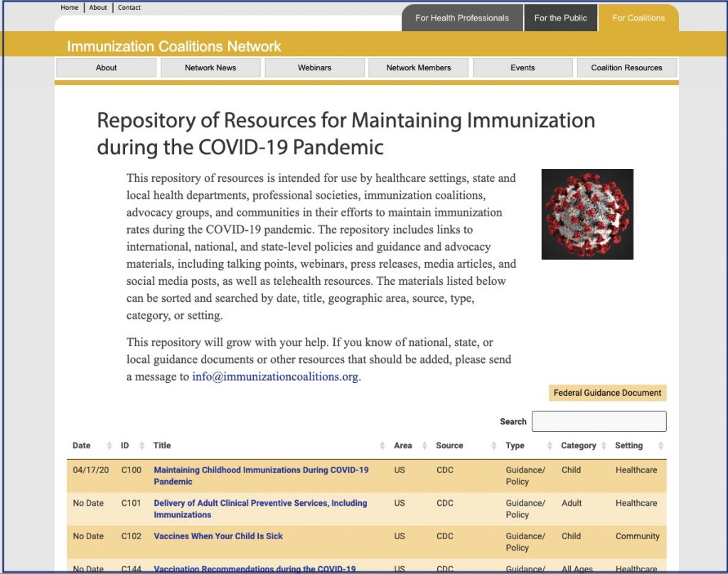Open the Network Members navigation button
The width and height of the screenshot is (728, 574).
[x=418, y=67]
